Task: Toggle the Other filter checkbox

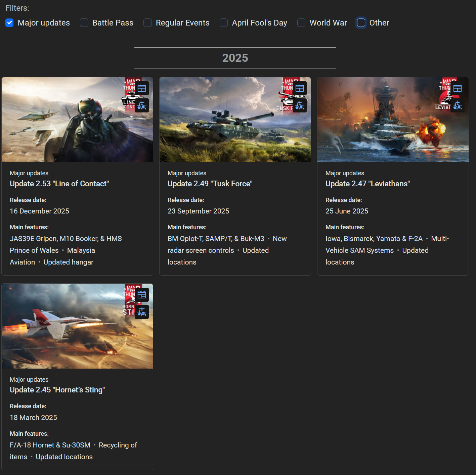Action: 361,23
